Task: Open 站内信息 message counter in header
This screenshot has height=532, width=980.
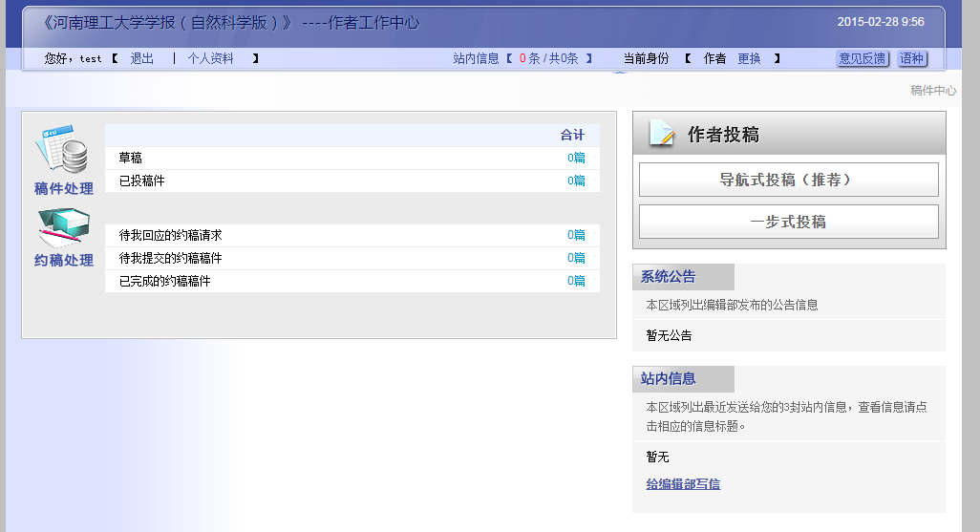Action: [x=522, y=59]
